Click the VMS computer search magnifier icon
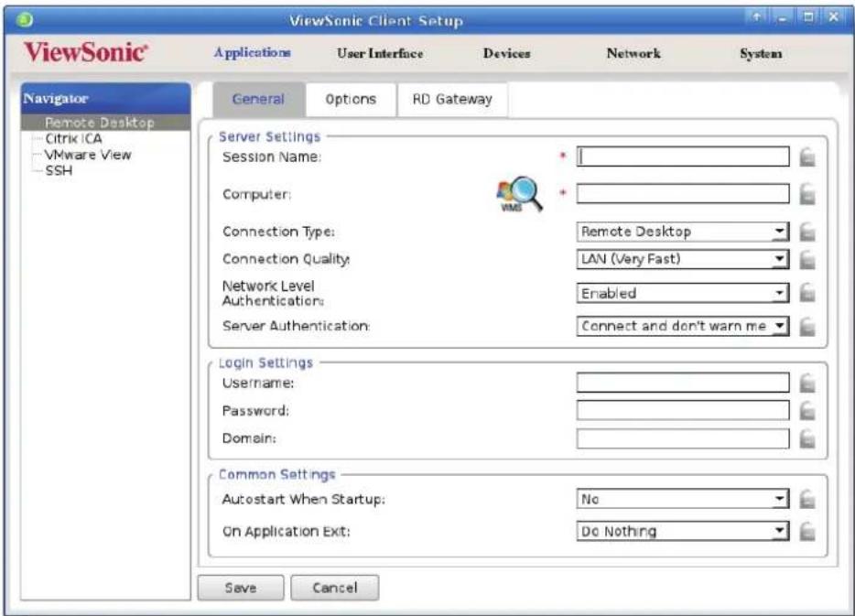Viewport: 855px width, 616px height. (x=519, y=193)
